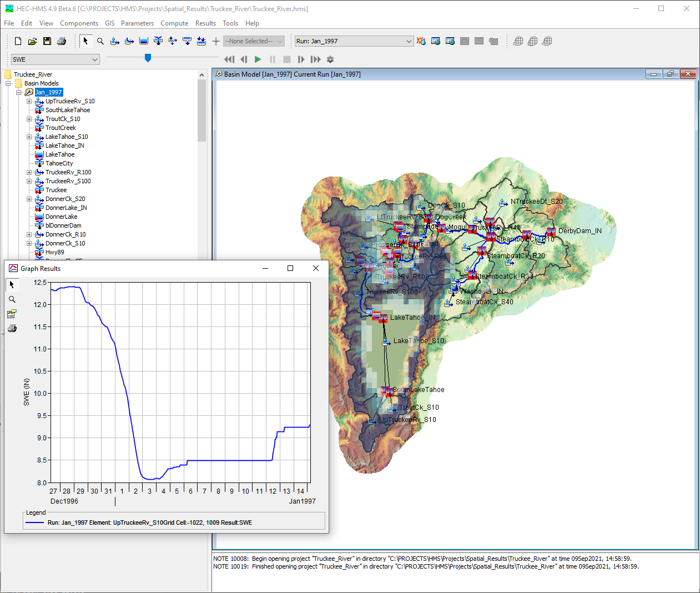This screenshot has width=700, height=593.
Task: Open the Parameters menu
Action: pos(137,23)
